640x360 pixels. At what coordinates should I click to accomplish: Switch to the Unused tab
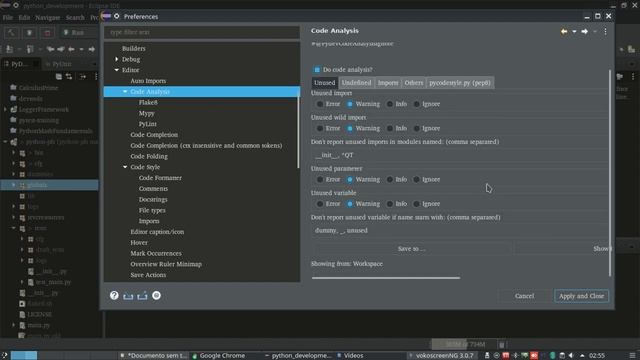tap(324, 82)
